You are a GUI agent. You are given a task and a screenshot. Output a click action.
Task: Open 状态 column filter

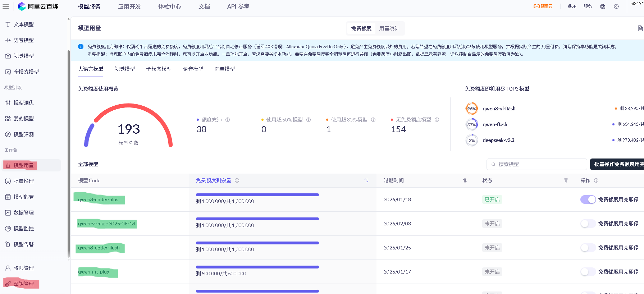[x=566, y=180]
